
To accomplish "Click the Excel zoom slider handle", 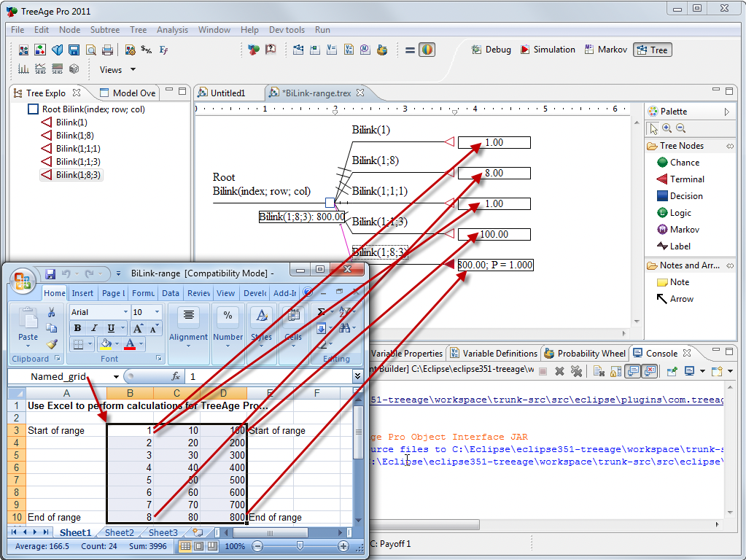I will tap(300, 545).
